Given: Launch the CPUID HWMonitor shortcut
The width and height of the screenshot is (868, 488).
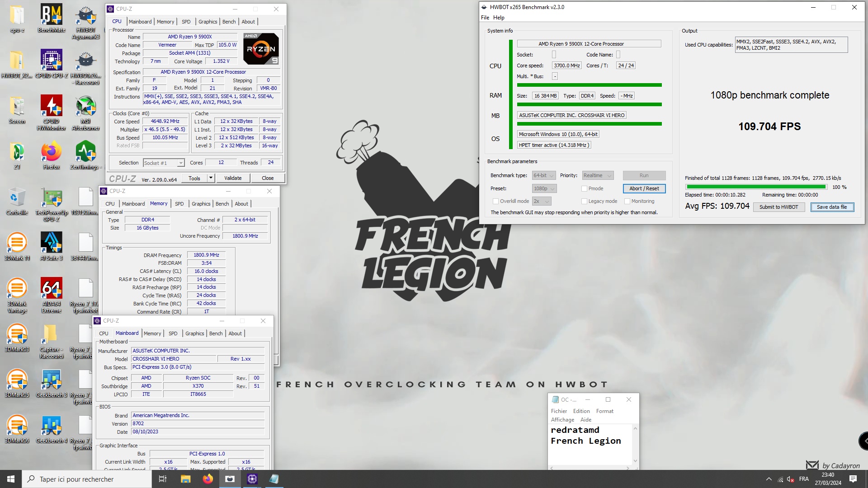Looking at the screenshot, I should click(x=51, y=113).
